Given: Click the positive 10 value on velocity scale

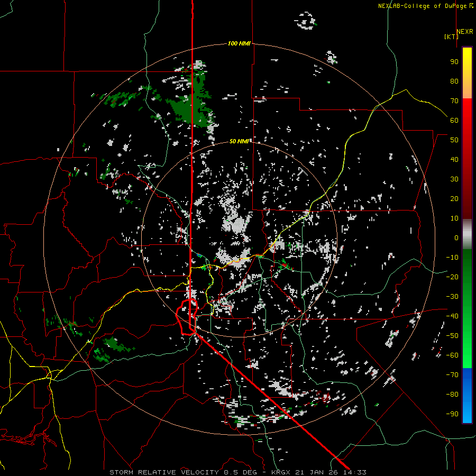Looking at the screenshot, I should click(454, 218).
